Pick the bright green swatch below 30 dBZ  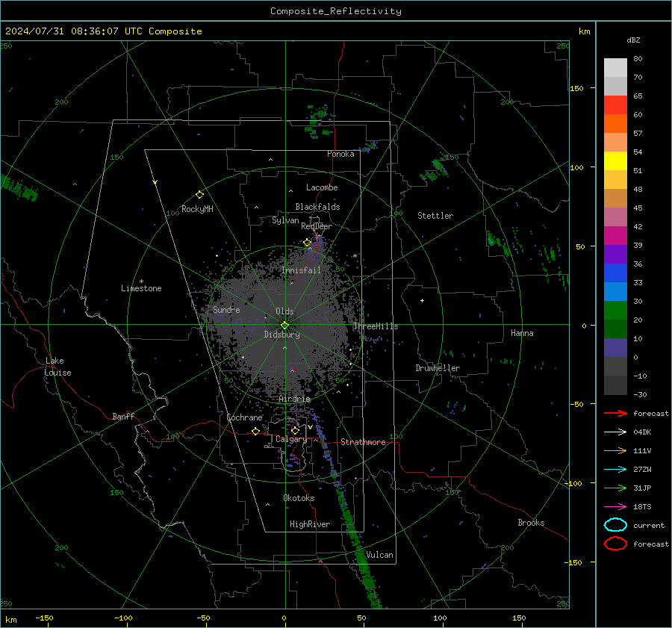click(x=615, y=311)
